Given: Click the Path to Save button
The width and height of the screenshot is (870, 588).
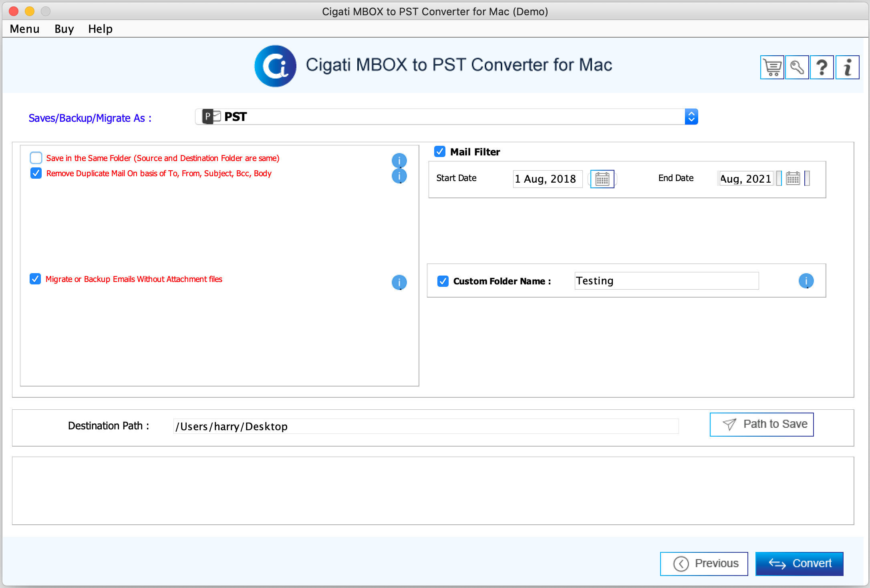Looking at the screenshot, I should tap(761, 424).
